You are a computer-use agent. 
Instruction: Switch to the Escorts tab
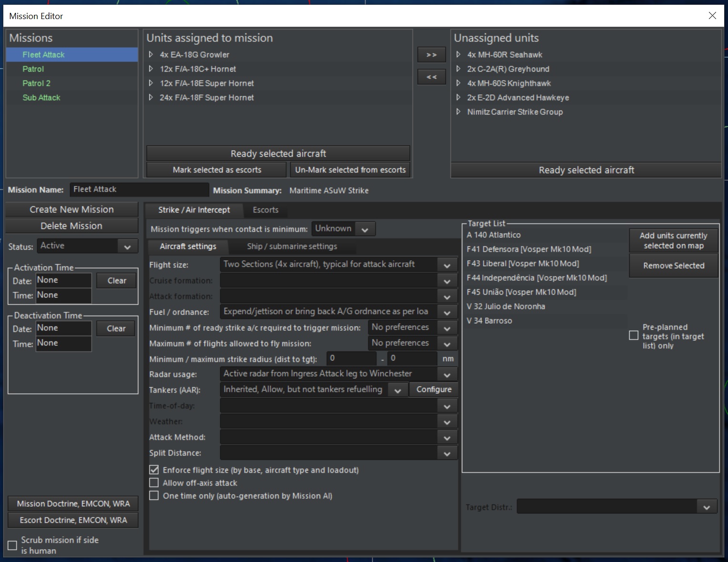coord(265,210)
